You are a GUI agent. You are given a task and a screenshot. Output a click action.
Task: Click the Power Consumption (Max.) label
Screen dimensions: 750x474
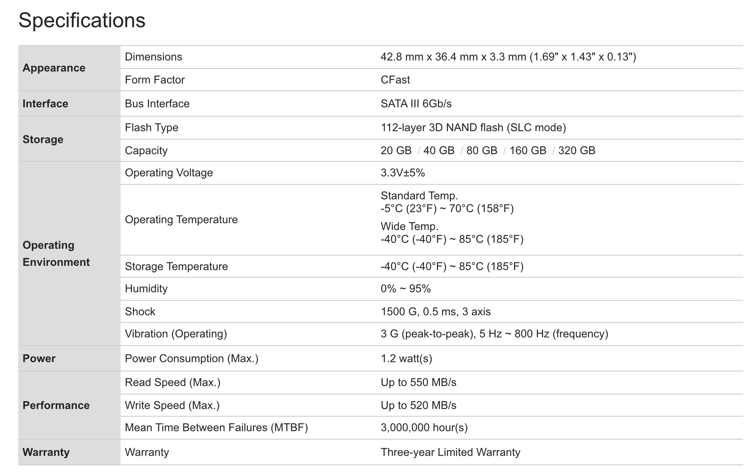click(x=191, y=359)
